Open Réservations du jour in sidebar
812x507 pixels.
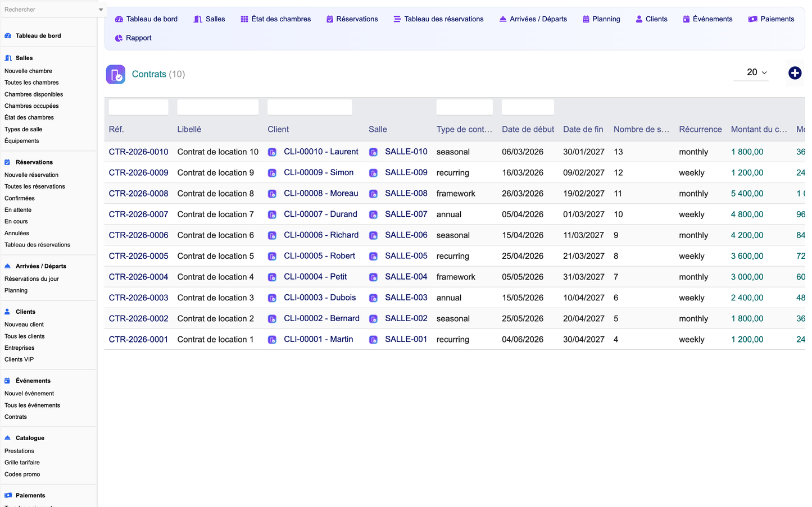pyautogui.click(x=31, y=278)
